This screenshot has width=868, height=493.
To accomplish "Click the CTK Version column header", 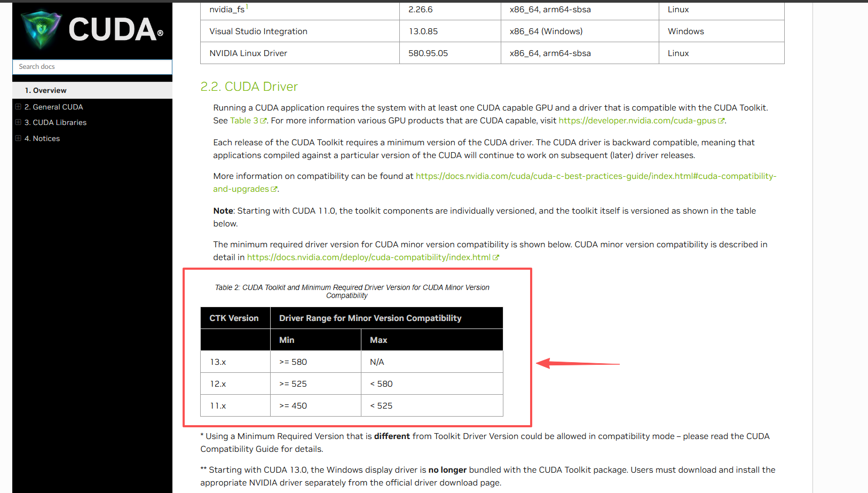I will pyautogui.click(x=234, y=318).
